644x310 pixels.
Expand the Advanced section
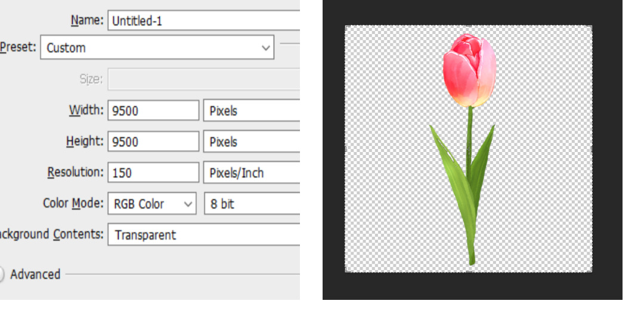(x=2, y=274)
